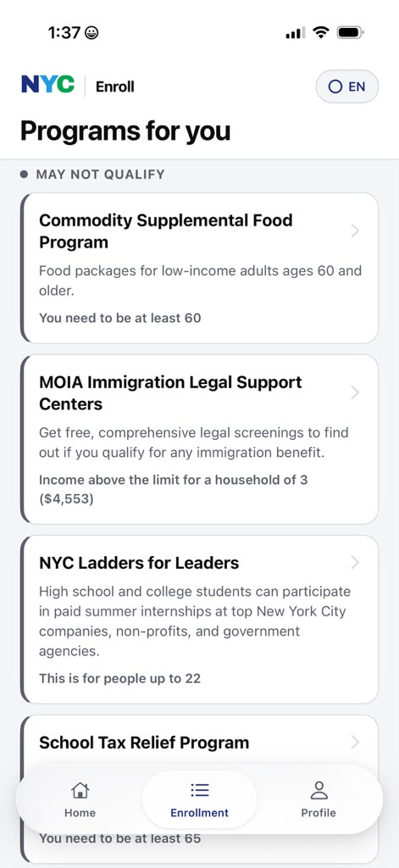
Task: Expand School Tax Relief Program chevron
Action: [x=355, y=742]
